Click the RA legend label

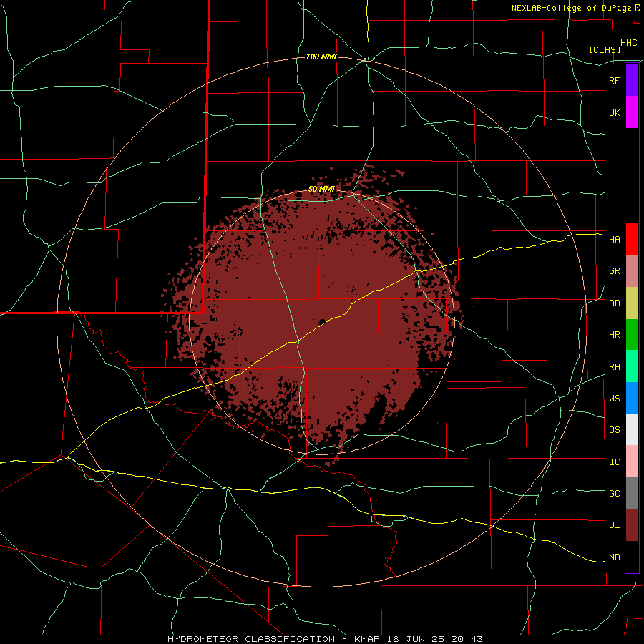click(614, 367)
